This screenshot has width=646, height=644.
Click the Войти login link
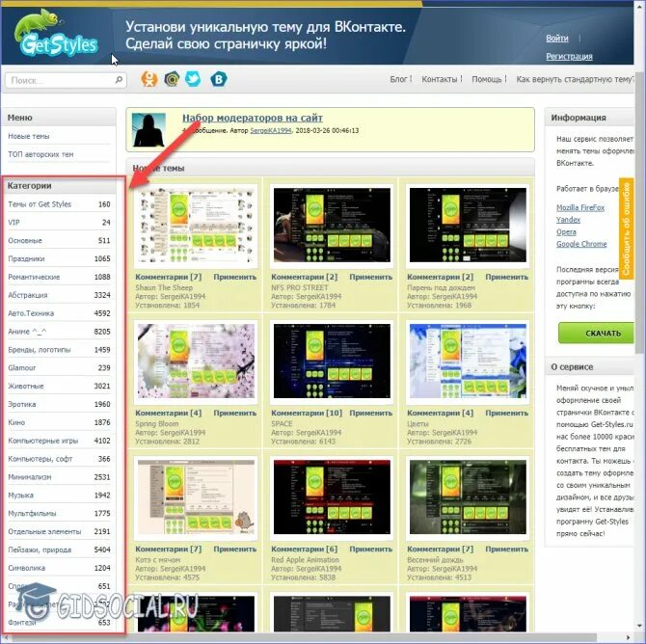tap(557, 39)
